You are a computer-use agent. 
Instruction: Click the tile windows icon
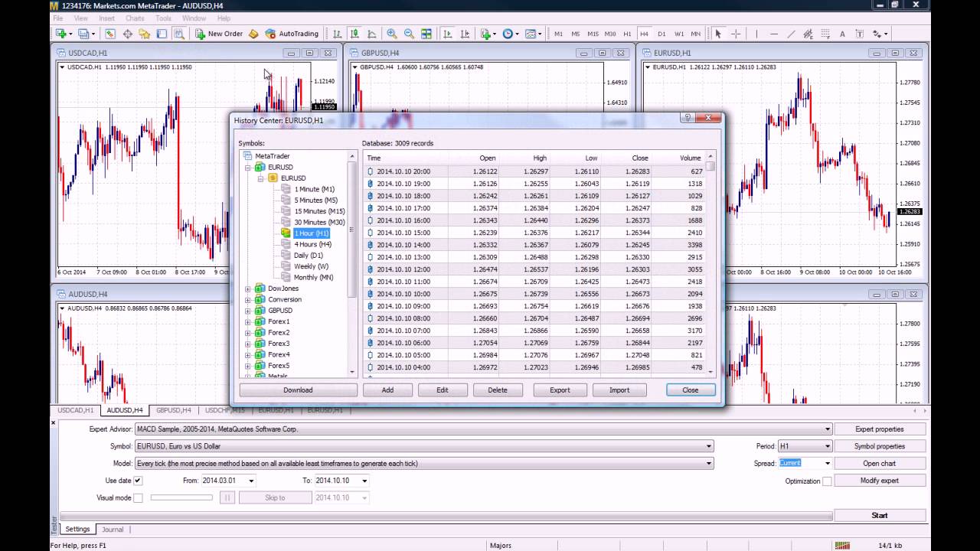[x=426, y=34]
